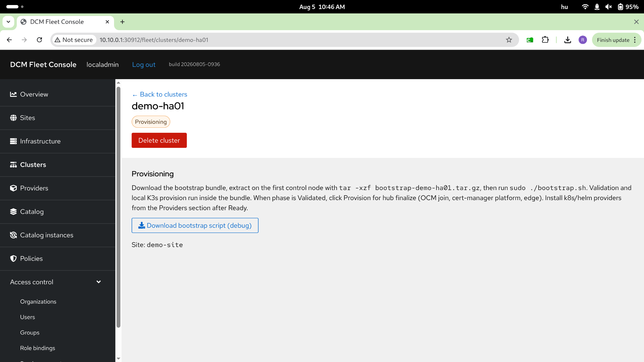Open the Catalog layers icon
Image resolution: width=644 pixels, height=362 pixels.
tap(13, 212)
